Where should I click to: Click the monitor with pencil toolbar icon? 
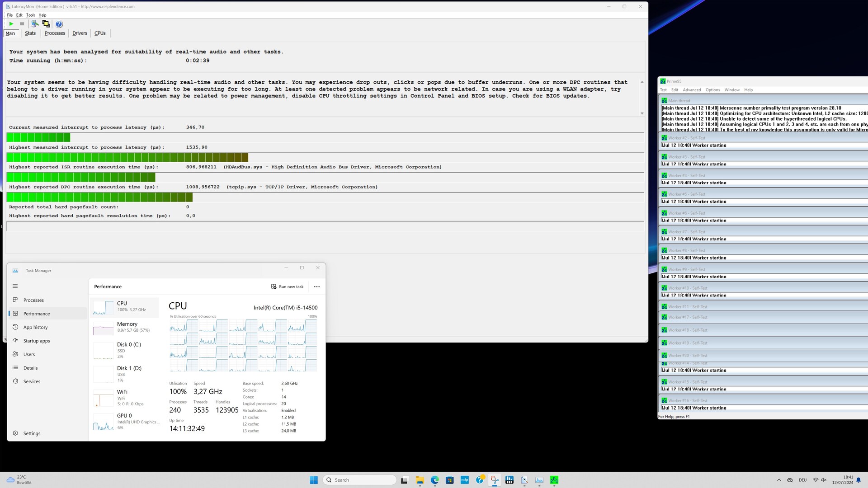35,24
